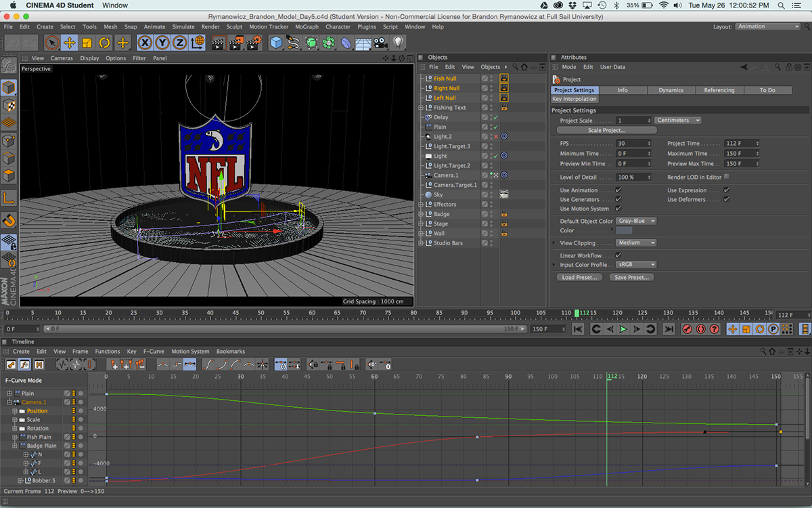Click the Scale Project... button
Screen dimensions: 812x508
coord(607,130)
